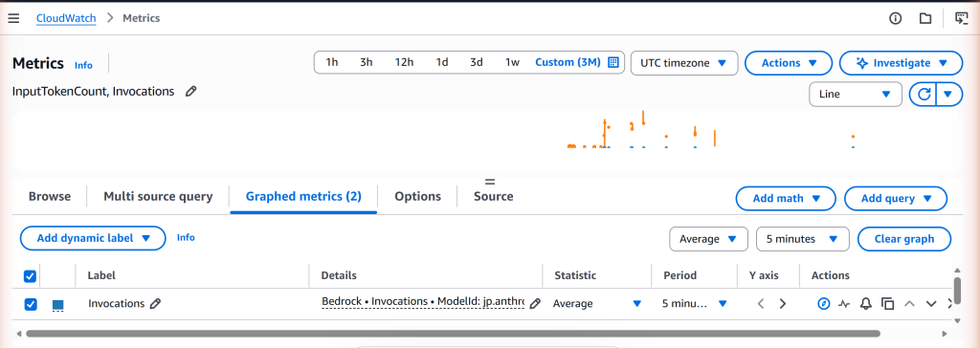The height and width of the screenshot is (348, 980).
Task: Click Info link next to Metrics heading
Action: [x=83, y=65]
